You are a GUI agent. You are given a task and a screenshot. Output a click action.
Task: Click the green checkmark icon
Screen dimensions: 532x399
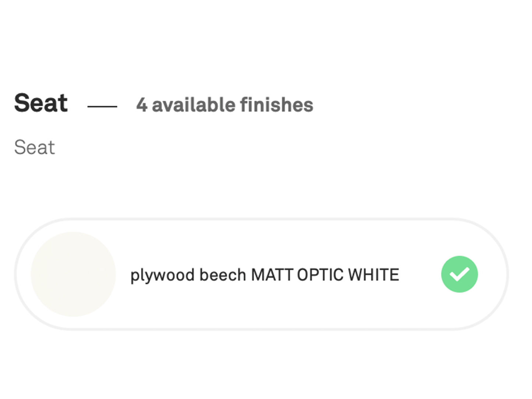pos(459,274)
